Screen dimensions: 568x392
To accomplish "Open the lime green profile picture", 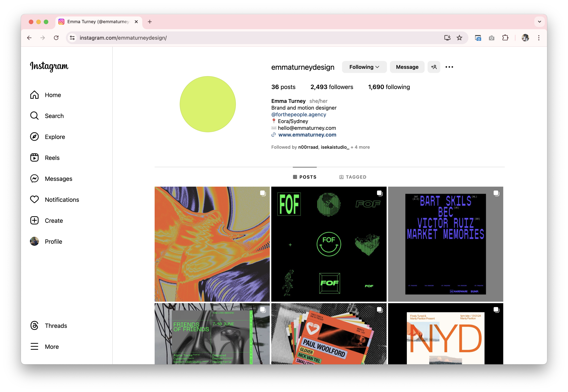I will point(208,104).
